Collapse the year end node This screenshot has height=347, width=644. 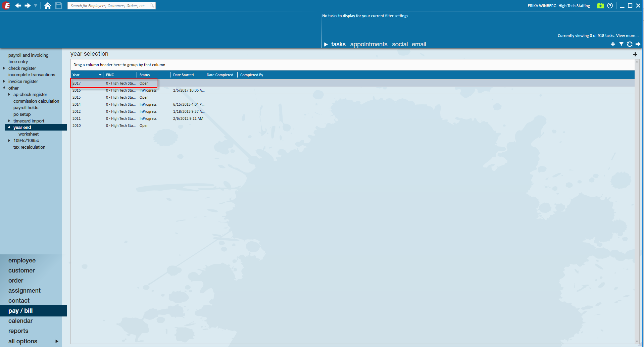9,128
